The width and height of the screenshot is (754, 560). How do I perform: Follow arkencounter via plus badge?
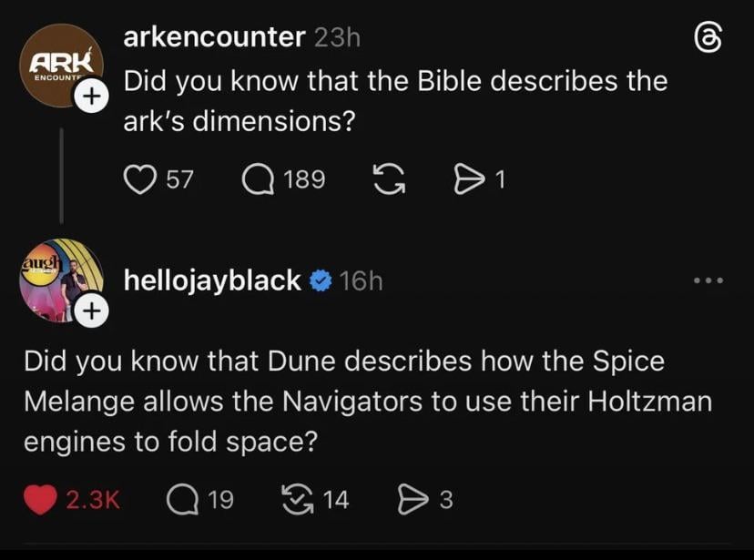point(89,97)
